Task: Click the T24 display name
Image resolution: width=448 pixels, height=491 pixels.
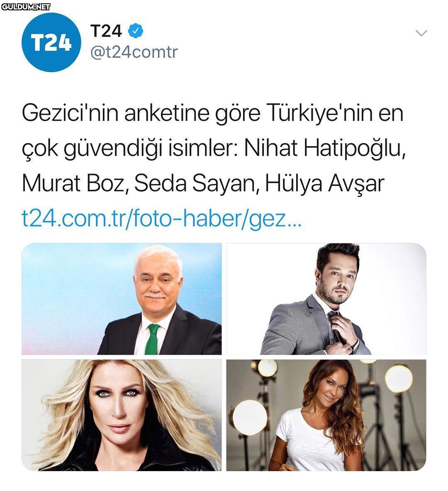Action: point(106,31)
